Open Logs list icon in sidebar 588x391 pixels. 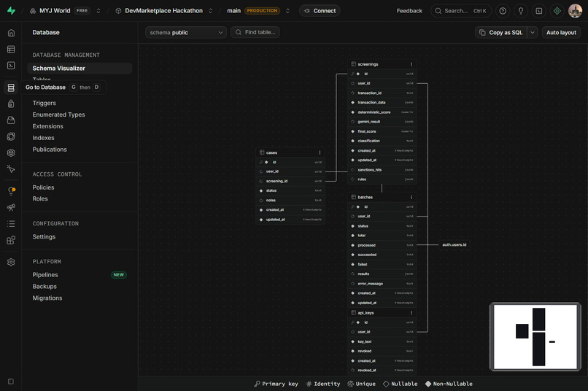(11, 224)
